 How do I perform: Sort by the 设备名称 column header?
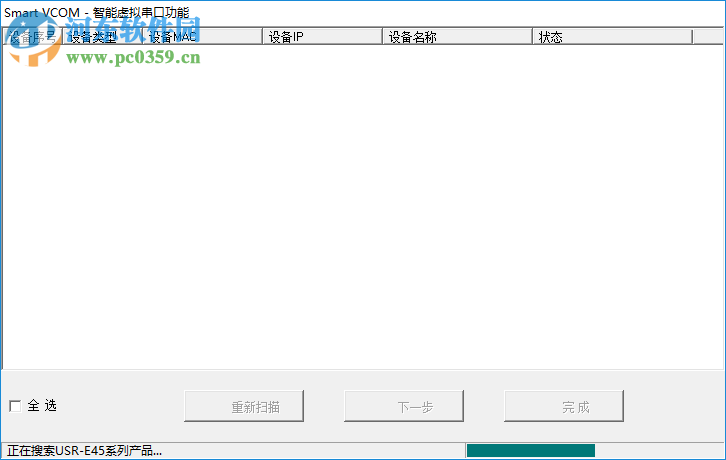coord(457,37)
